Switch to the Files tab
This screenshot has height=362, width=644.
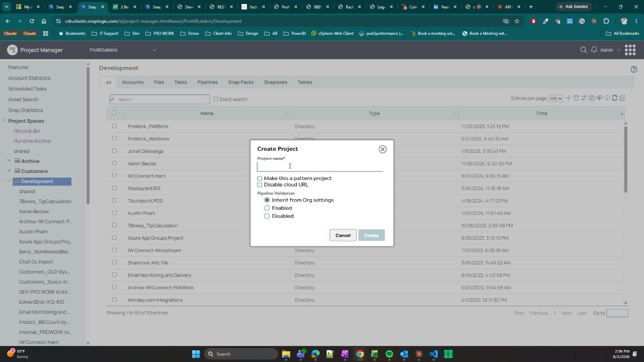(x=159, y=82)
